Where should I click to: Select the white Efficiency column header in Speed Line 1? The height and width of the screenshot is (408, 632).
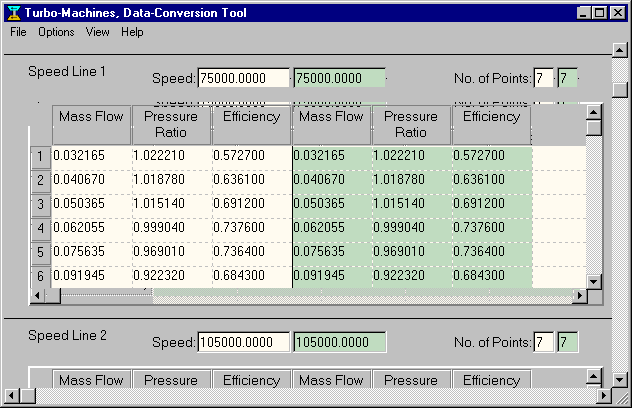[252, 125]
